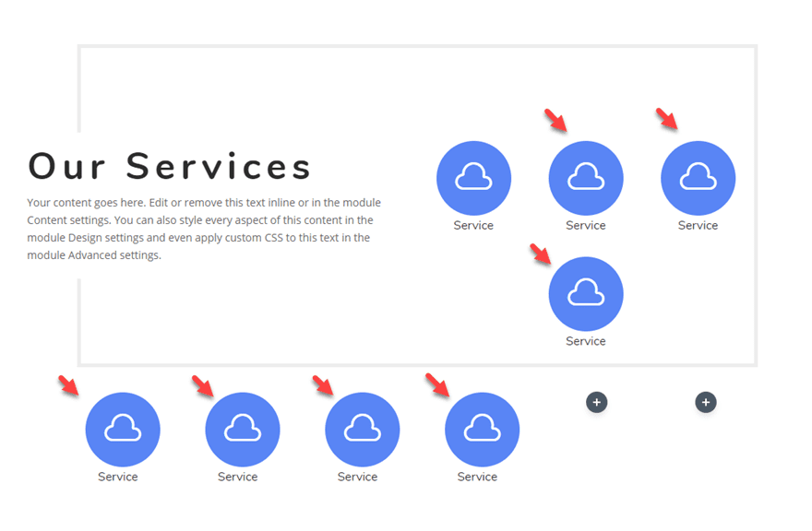Click the leftmost cloud icon in the bottom row
The width and height of the screenshot is (812, 531).
click(123, 429)
